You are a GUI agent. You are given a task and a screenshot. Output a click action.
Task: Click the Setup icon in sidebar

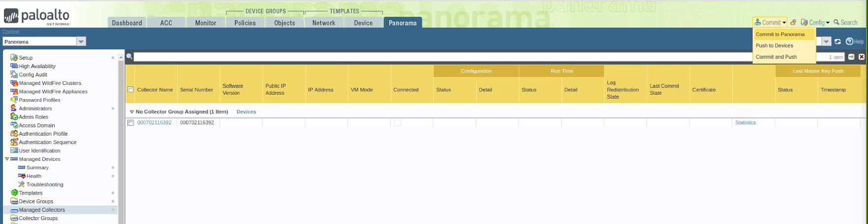point(14,58)
